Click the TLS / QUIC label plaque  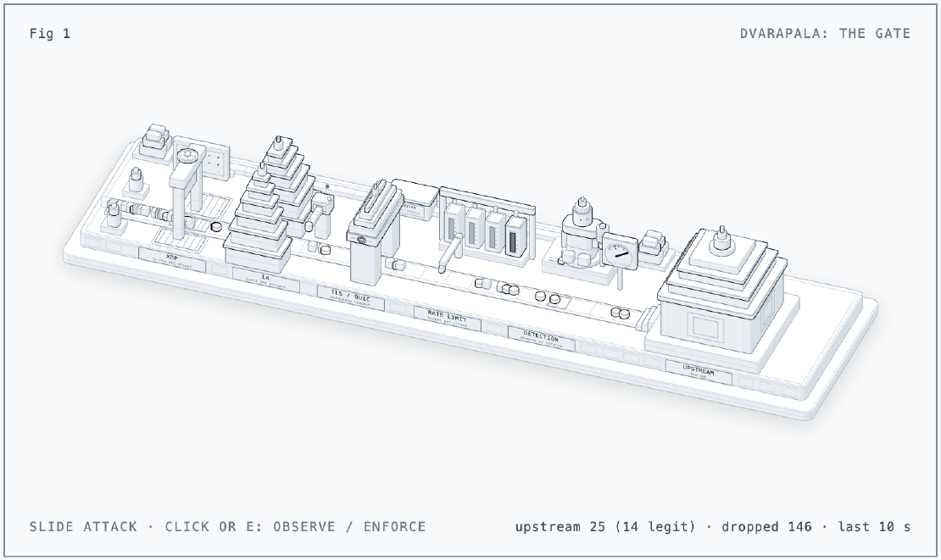[351, 297]
